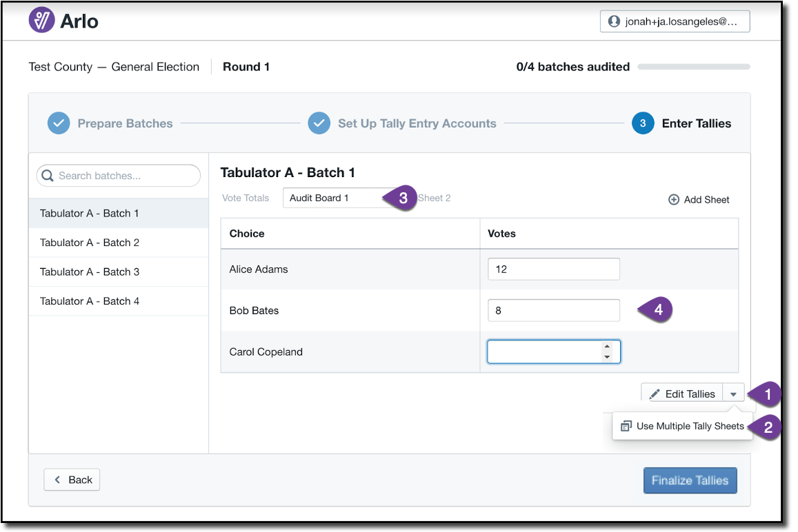The height and width of the screenshot is (532, 798).
Task: Switch to the Vote Totals tab
Action: tap(246, 198)
